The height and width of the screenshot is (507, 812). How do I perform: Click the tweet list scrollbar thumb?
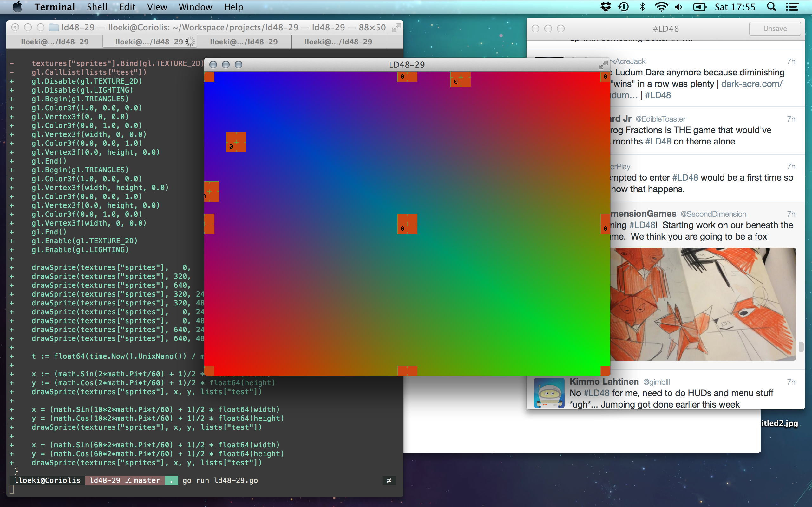801,347
